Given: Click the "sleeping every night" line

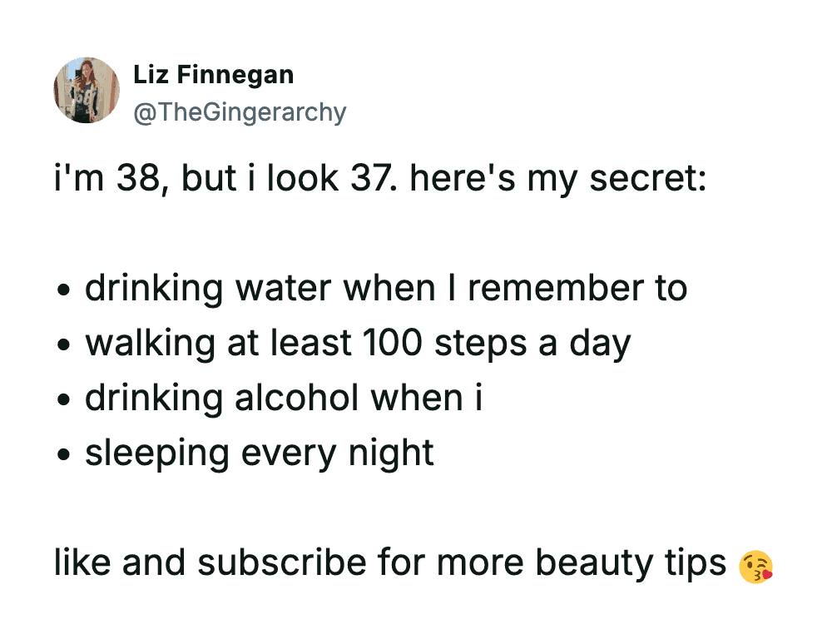Looking at the screenshot, I should [x=260, y=453].
